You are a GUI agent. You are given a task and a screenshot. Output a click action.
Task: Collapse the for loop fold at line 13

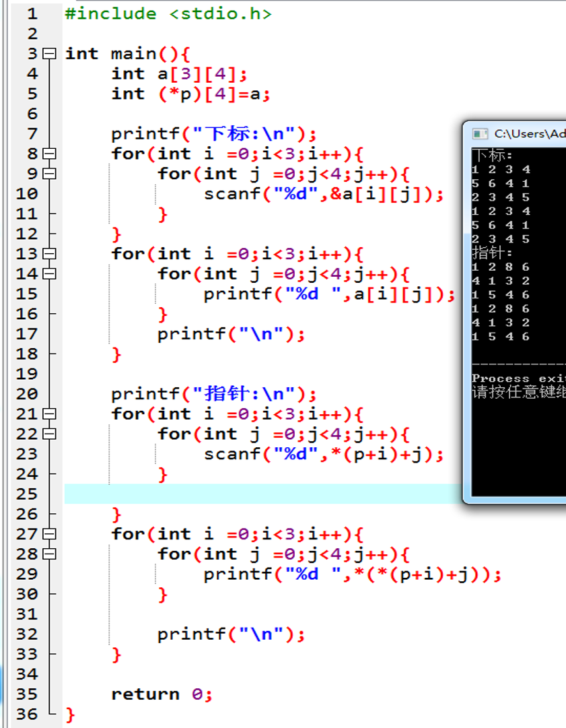[x=49, y=254]
